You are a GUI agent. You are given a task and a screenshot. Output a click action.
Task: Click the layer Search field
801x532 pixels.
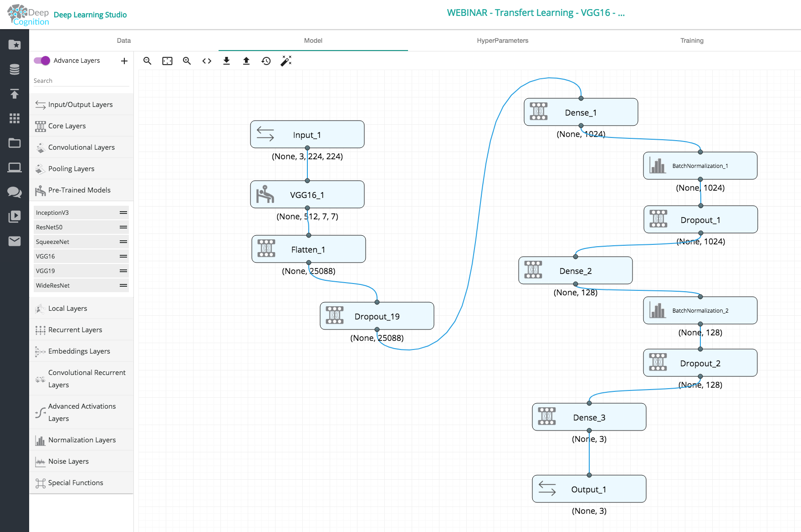pos(81,81)
